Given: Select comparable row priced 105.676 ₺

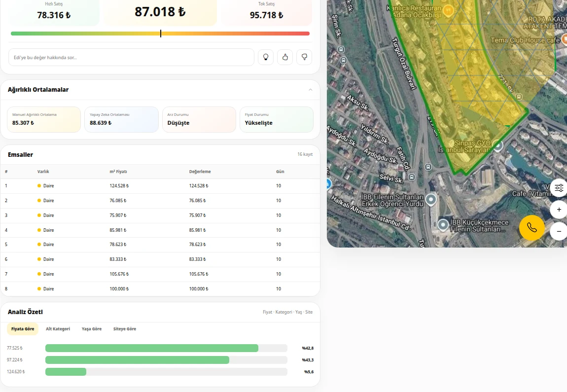Looking at the screenshot, I should pyautogui.click(x=160, y=274).
